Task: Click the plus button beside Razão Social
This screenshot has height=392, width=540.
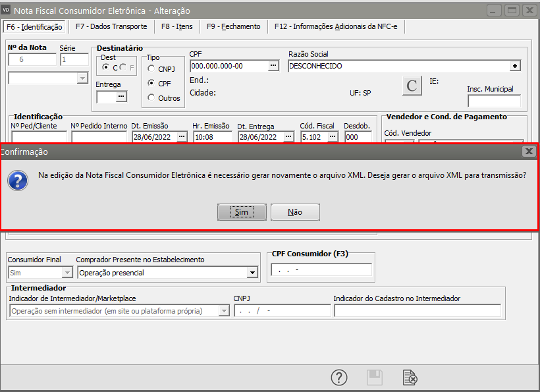Action: (515, 66)
